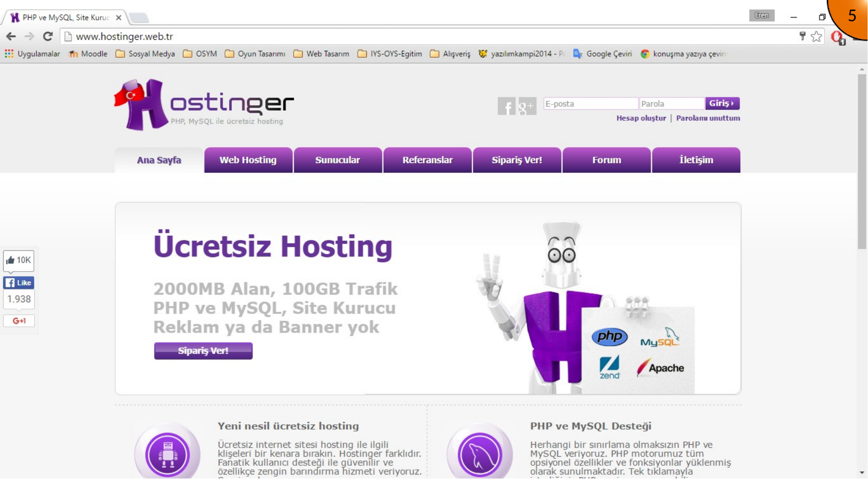Click the php logo in banner
868x488 pixels.
pos(610,337)
